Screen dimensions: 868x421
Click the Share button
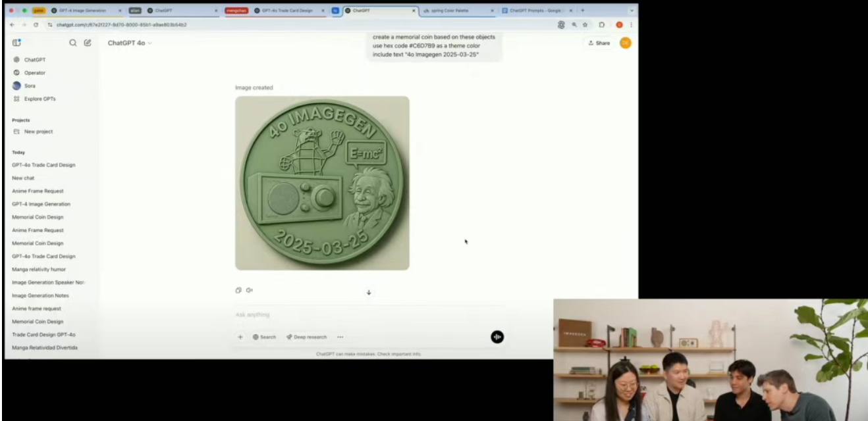click(599, 43)
